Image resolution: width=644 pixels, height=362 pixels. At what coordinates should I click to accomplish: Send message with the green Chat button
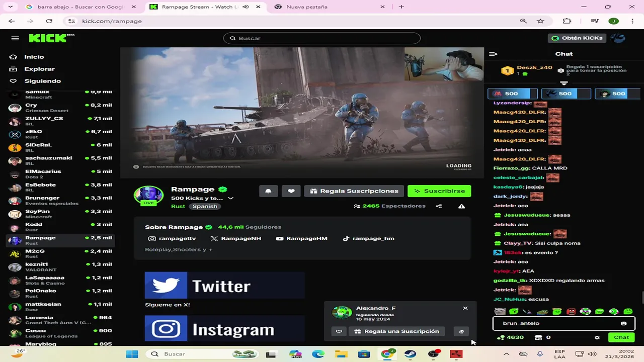click(x=621, y=337)
